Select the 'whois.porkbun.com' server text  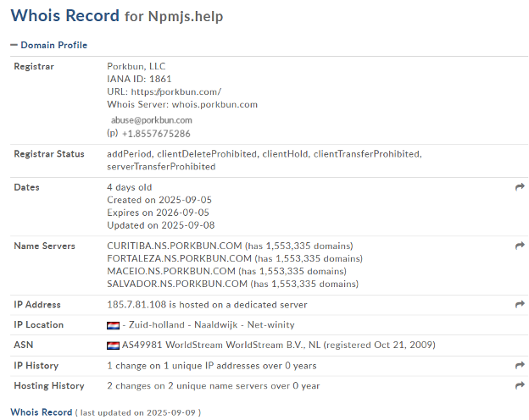(214, 104)
